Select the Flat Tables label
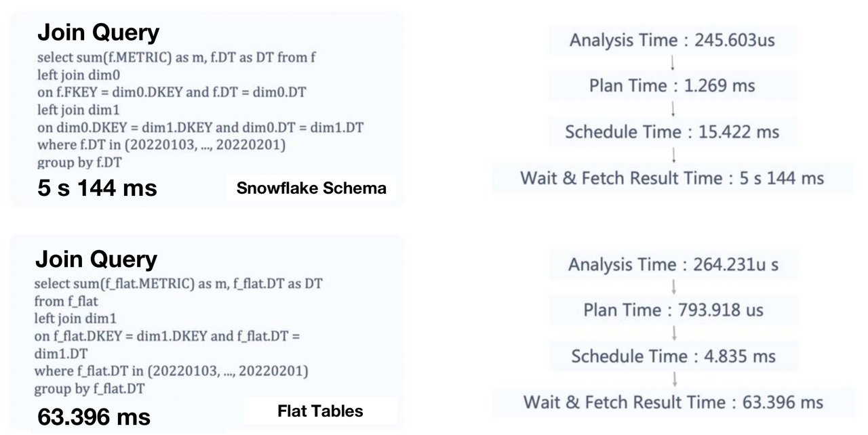This screenshot has width=868, height=435. click(x=320, y=411)
